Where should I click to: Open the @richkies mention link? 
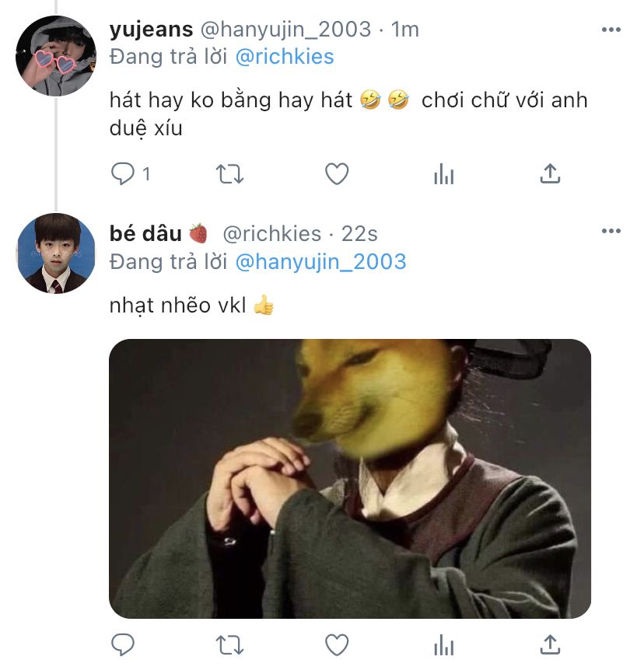(285, 57)
